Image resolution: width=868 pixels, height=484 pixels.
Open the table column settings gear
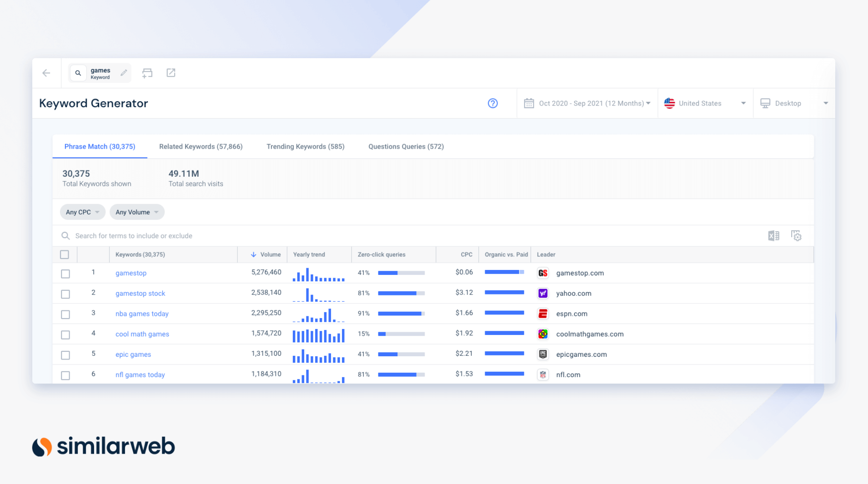[797, 235]
